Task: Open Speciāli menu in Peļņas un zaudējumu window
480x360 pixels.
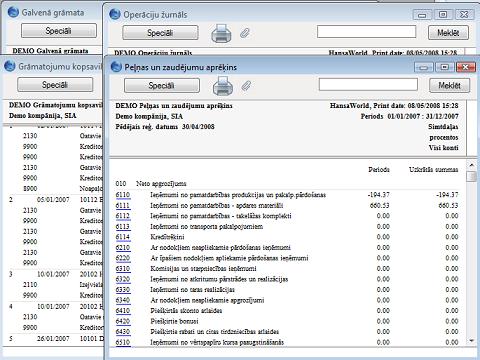Action: point(162,86)
